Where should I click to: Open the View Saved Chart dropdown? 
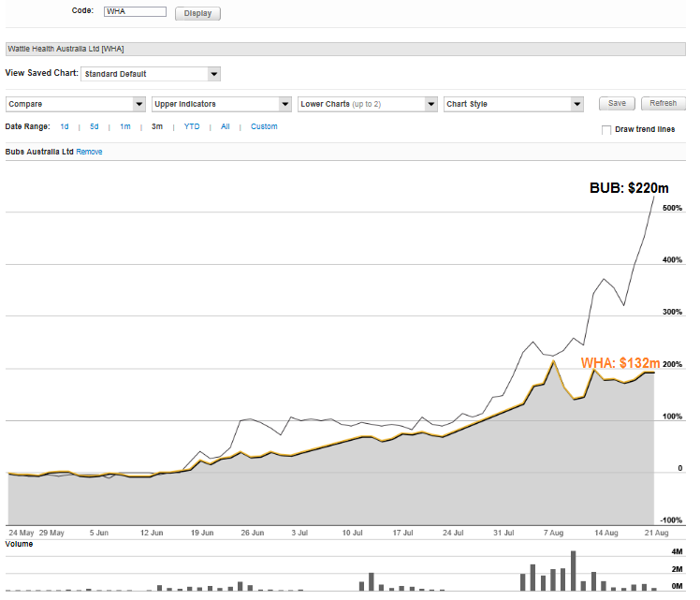coord(153,75)
